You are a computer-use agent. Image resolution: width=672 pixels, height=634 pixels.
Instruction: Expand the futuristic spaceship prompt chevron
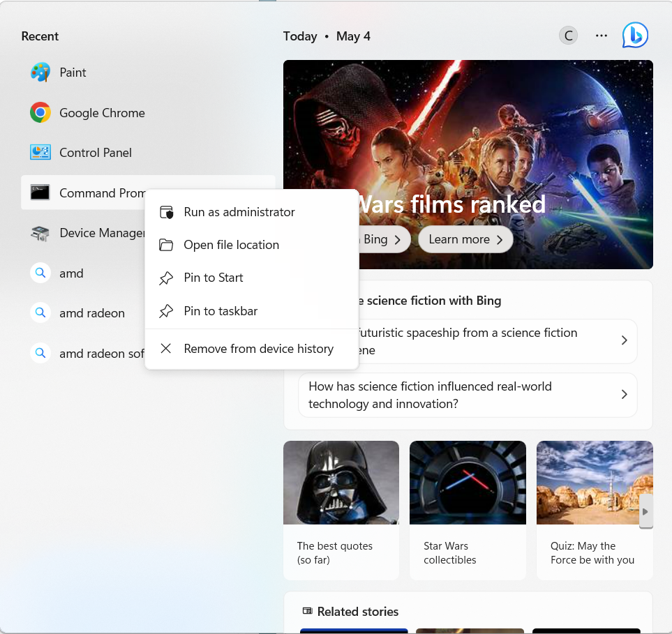624,340
